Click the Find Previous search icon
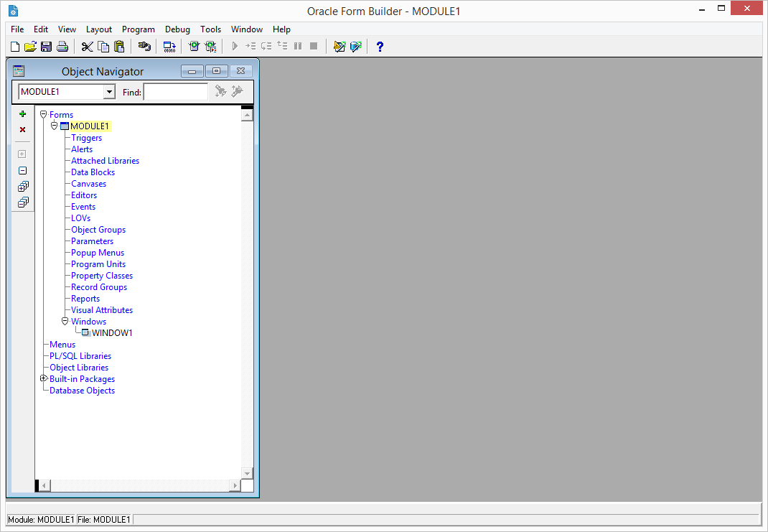The height and width of the screenshot is (532, 768). point(237,92)
